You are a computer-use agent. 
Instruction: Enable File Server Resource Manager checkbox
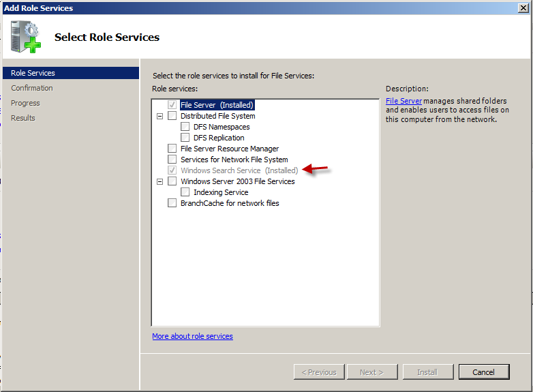pyautogui.click(x=172, y=149)
